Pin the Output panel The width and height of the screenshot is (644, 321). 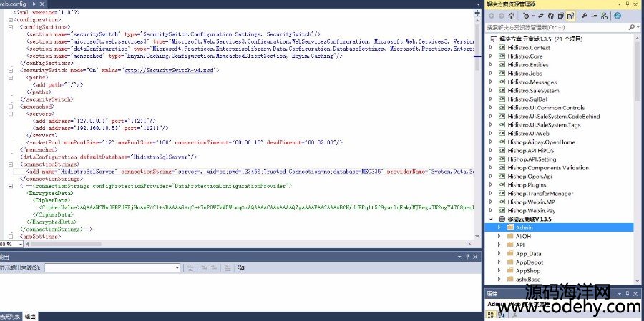467,257
